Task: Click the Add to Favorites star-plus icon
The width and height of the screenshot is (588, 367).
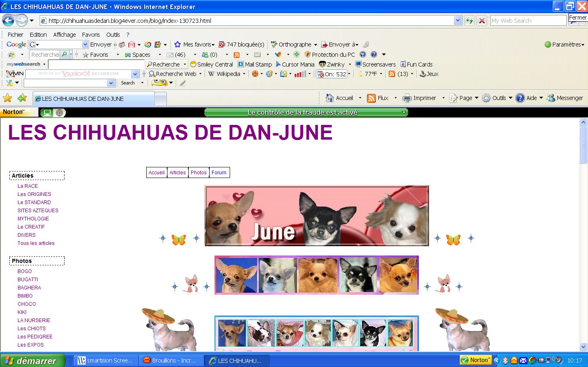Action: (22, 98)
